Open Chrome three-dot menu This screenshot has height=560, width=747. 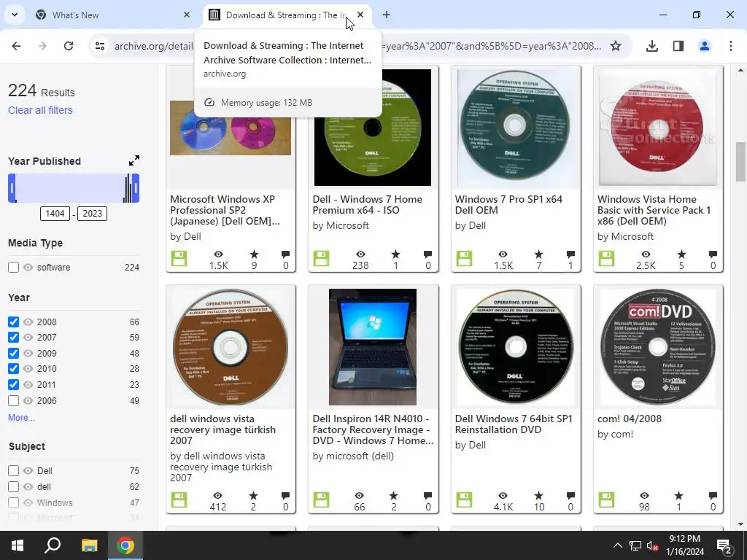(x=731, y=46)
